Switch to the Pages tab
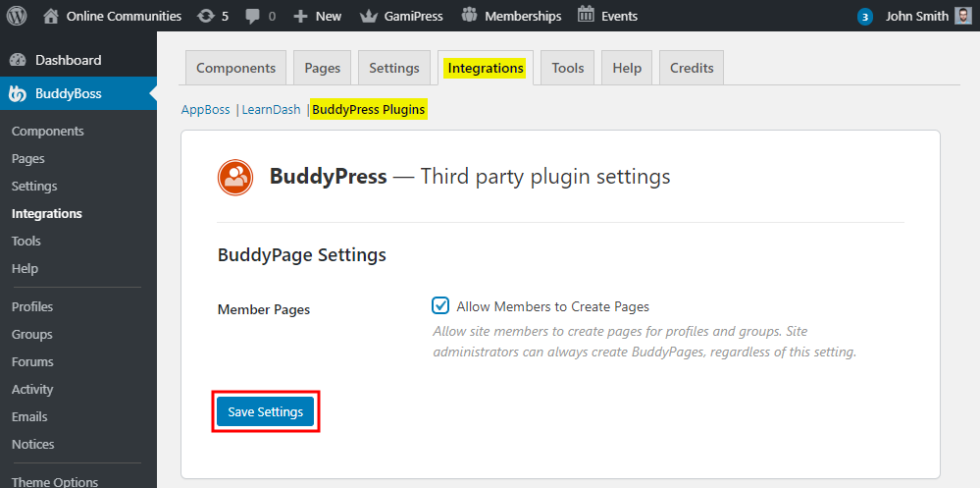 322,68
